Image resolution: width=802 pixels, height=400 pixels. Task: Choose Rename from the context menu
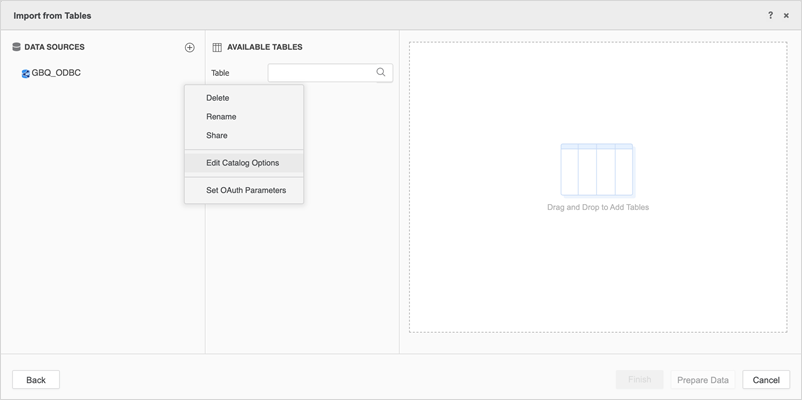[x=221, y=117]
